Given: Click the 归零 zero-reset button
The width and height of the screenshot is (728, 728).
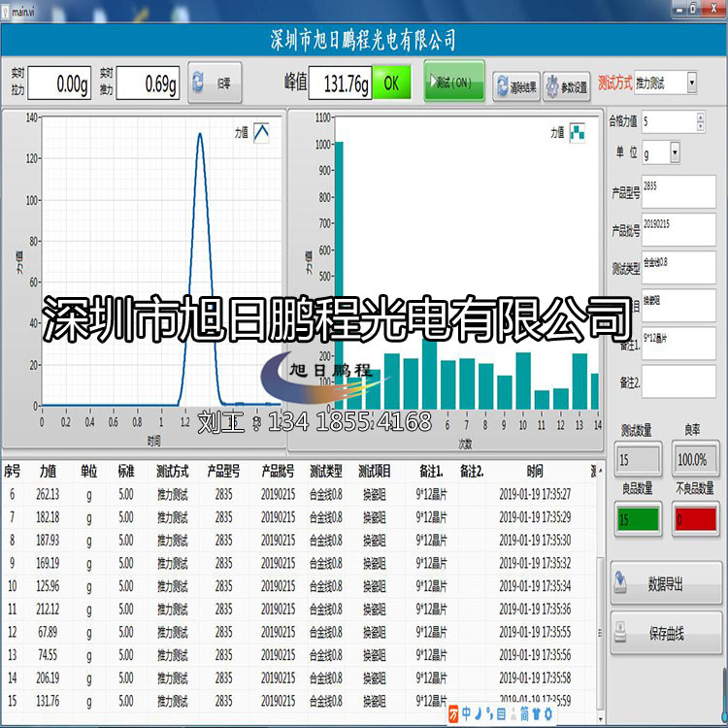Looking at the screenshot, I should pos(215,83).
